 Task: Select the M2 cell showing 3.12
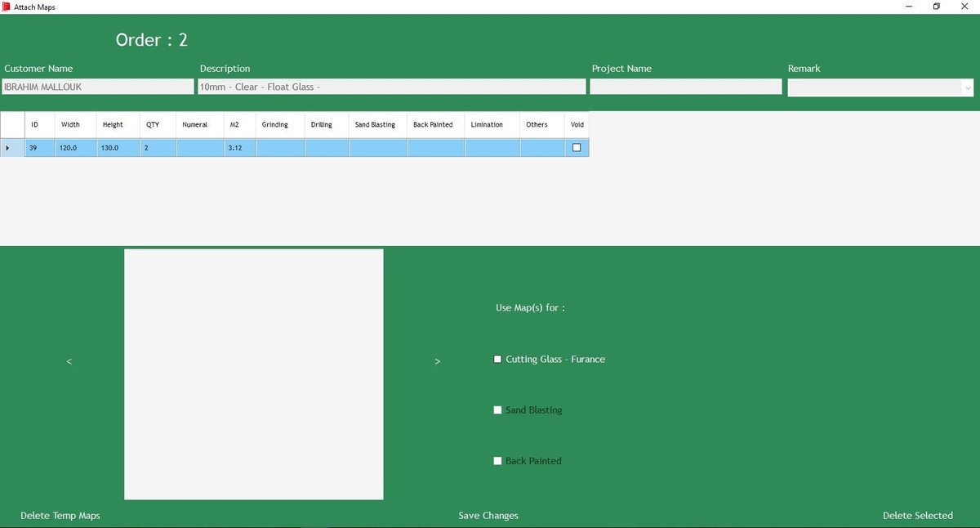(239, 148)
